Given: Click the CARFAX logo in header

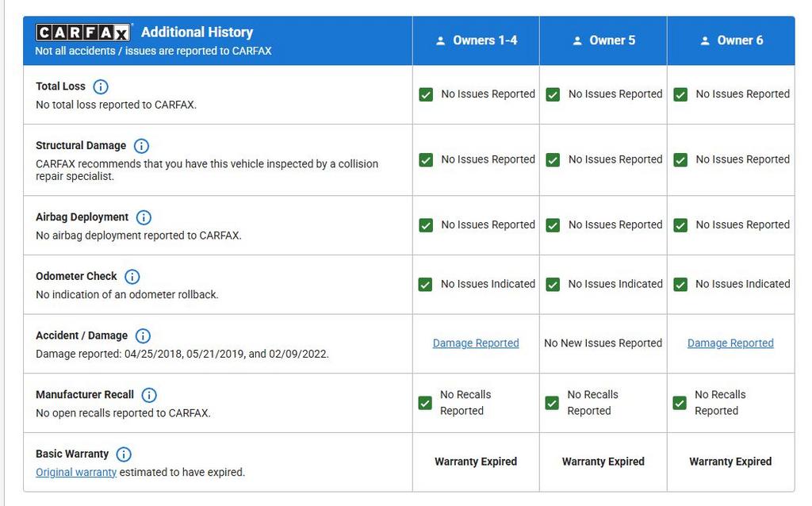Looking at the screenshot, I should (x=82, y=33).
